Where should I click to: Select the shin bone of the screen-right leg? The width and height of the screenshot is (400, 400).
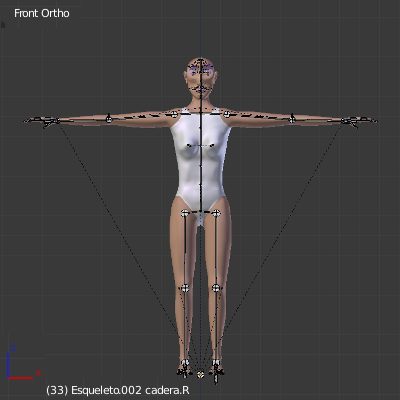tap(216, 325)
